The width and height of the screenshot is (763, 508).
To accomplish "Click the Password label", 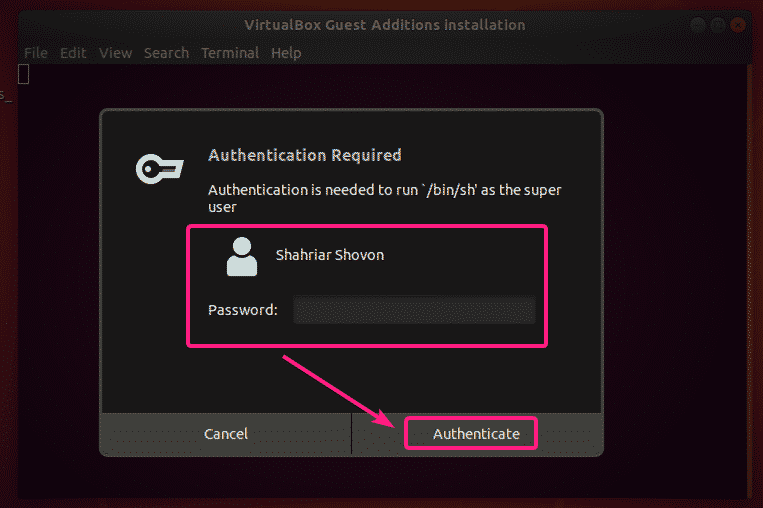I will 243,310.
